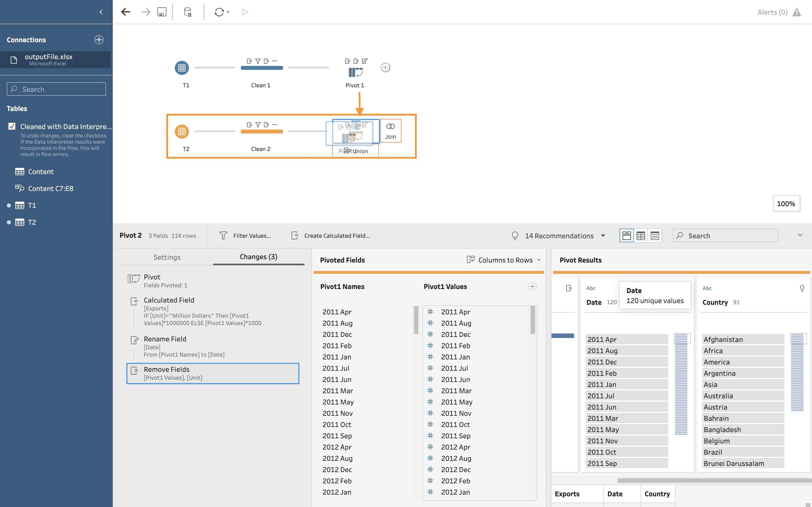Switch to the data grid view icon
This screenshot has width=812, height=507.
pyautogui.click(x=641, y=236)
